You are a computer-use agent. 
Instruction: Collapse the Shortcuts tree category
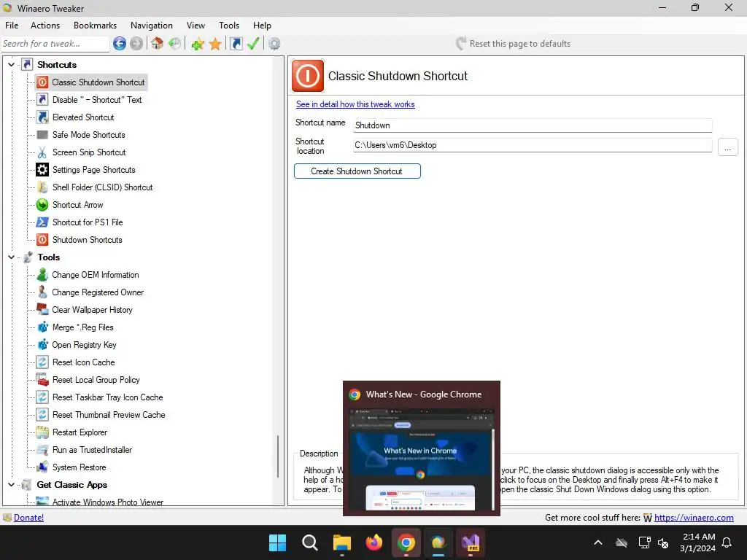[x=12, y=65]
